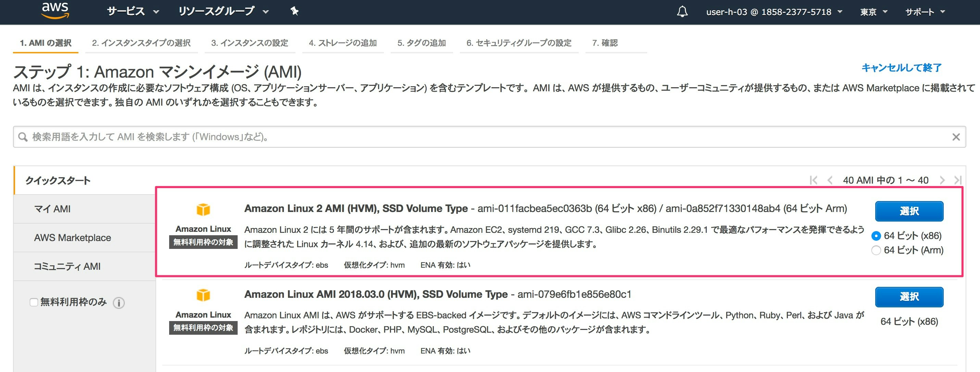Select the 64 ビット (Arm) radio button
The image size is (980, 372).
(876, 250)
